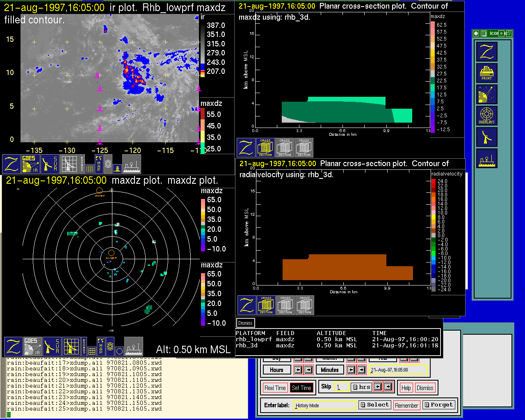Select the ship icon in the icon bar

coord(487,158)
